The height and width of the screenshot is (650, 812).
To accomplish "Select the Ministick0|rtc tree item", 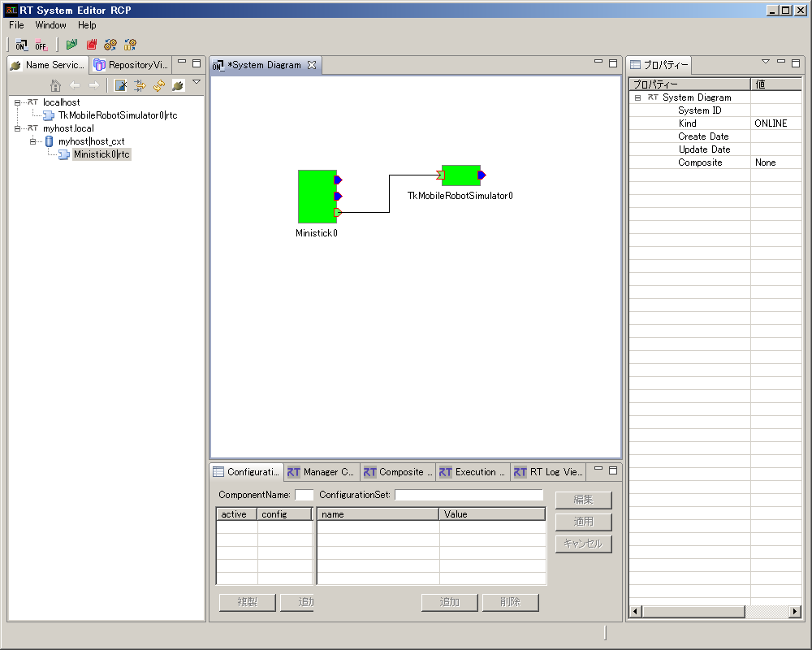I will [101, 154].
